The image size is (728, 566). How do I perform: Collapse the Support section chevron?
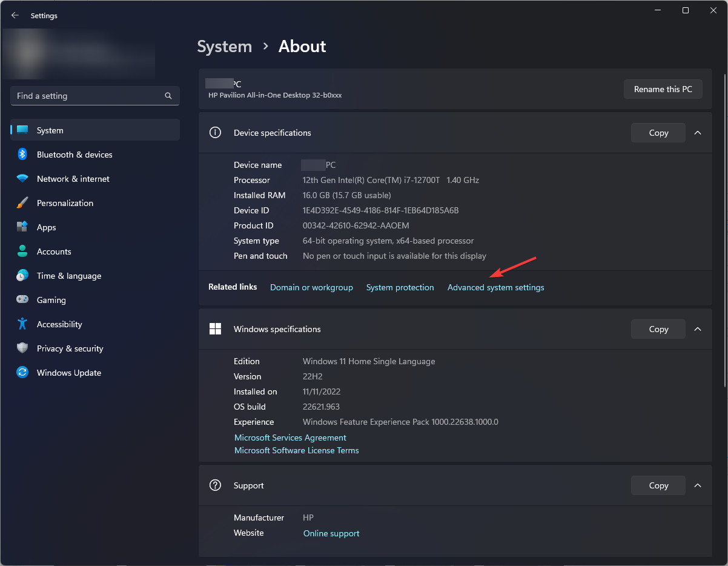click(698, 485)
